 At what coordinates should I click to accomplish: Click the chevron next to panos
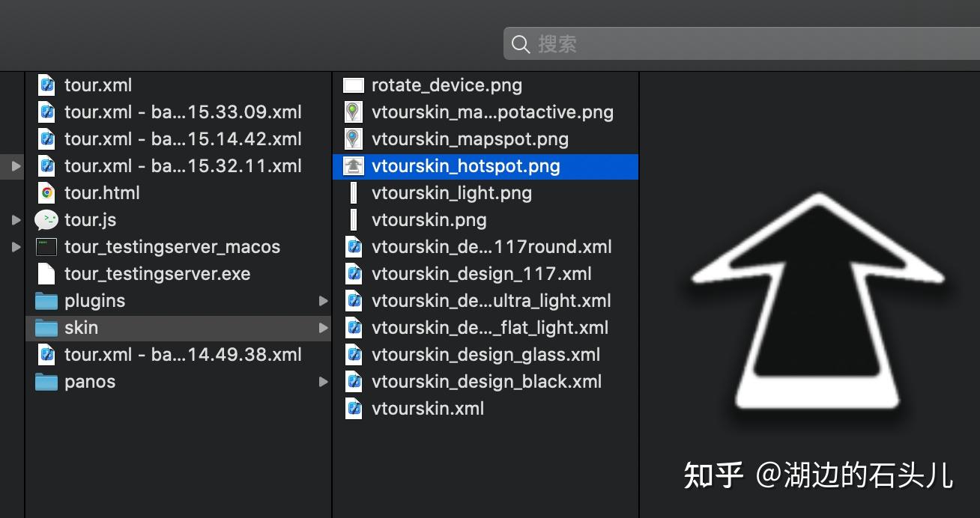323,381
